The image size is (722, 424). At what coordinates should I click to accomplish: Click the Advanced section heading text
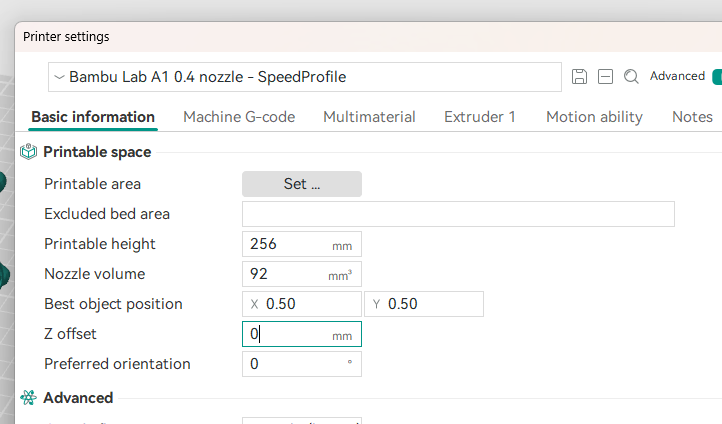[x=78, y=398]
